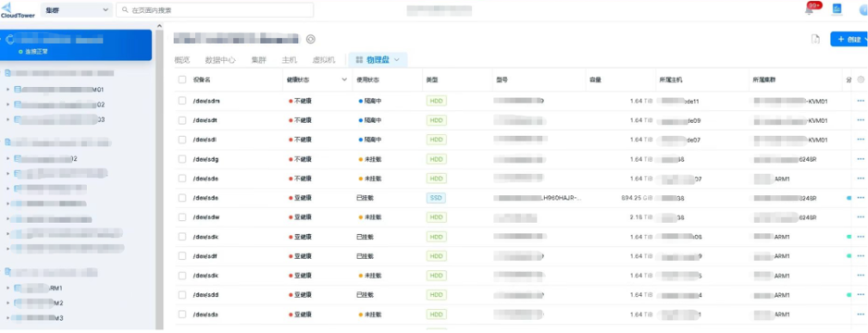Open the task center icon beside the bell
The image size is (868, 333).
pyautogui.click(x=837, y=9)
